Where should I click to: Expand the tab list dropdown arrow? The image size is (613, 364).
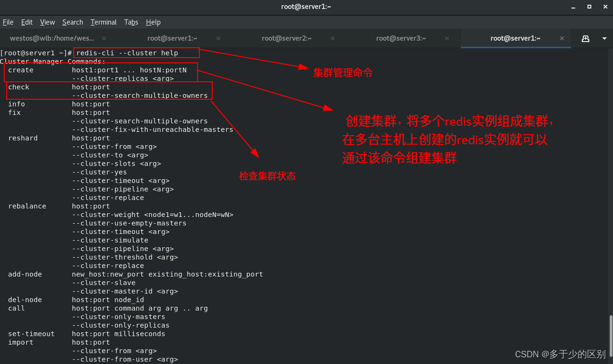pos(604,39)
